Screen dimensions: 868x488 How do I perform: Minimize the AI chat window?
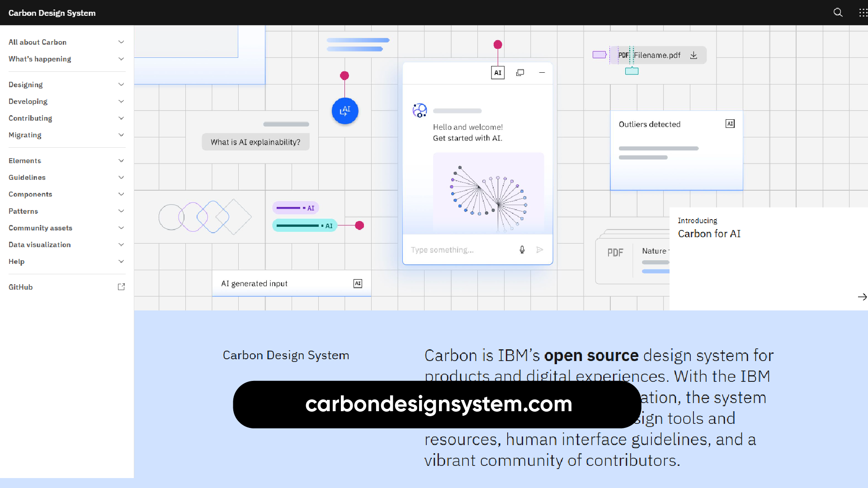pyautogui.click(x=542, y=72)
